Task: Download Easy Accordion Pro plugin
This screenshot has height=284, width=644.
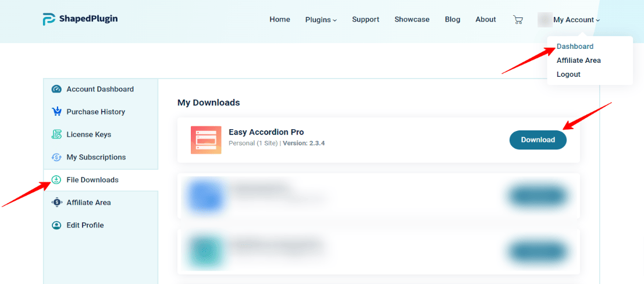Action: [x=538, y=140]
